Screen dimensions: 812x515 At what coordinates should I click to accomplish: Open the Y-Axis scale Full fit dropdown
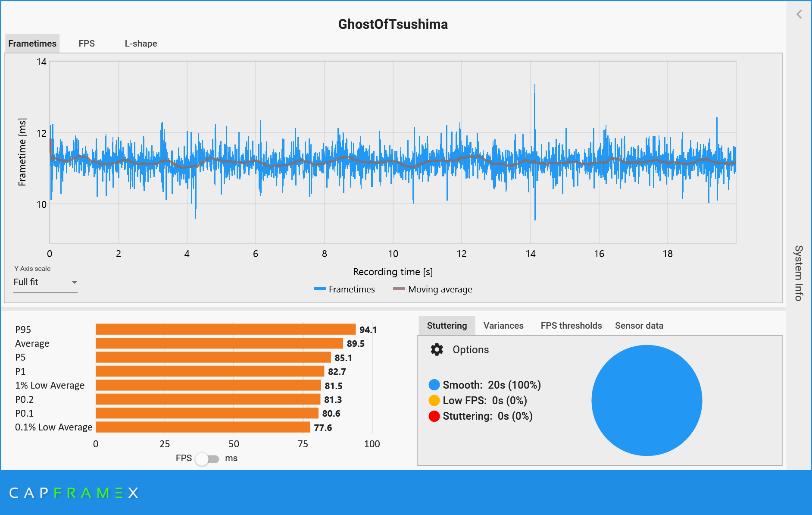point(45,282)
